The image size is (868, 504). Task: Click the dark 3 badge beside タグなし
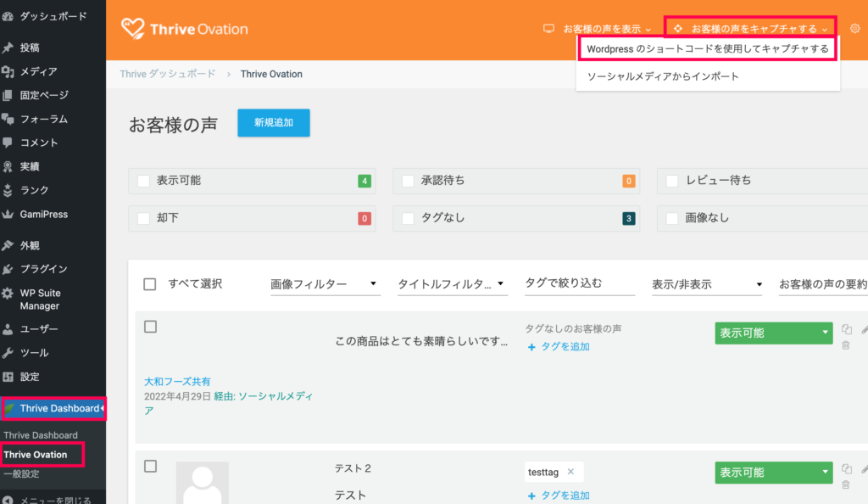[629, 218]
